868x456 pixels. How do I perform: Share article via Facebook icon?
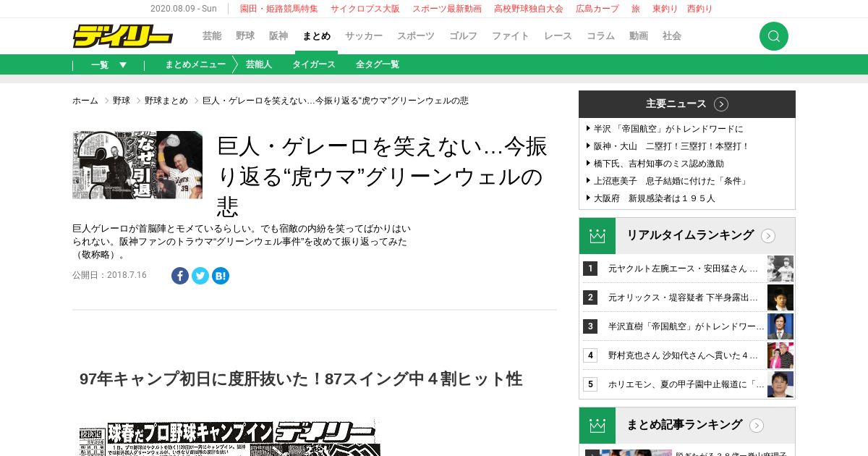coord(180,276)
